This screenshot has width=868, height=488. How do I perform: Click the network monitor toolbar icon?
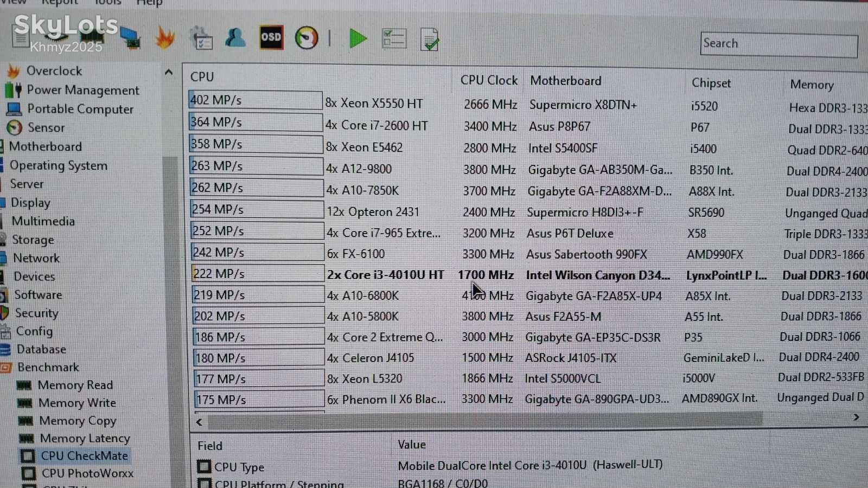coord(130,38)
